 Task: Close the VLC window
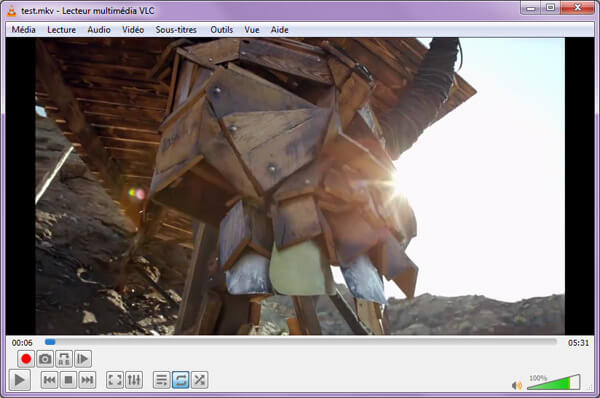coord(577,8)
